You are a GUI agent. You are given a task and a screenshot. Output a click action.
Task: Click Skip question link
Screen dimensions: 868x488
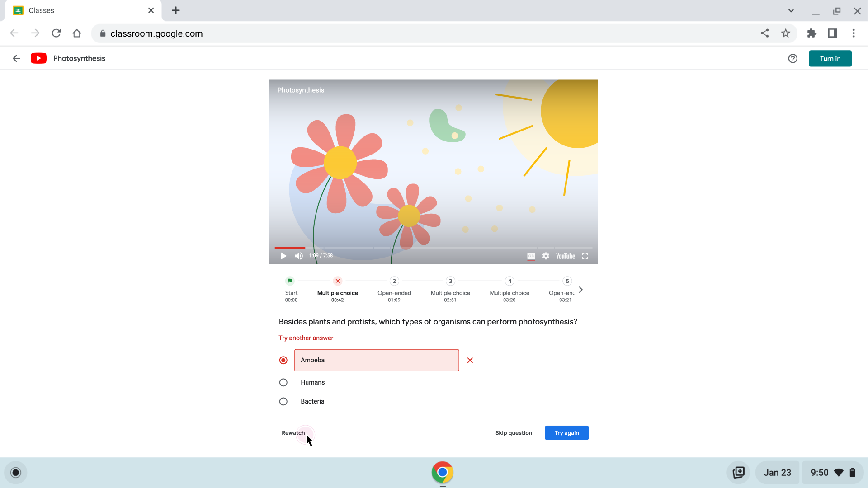click(514, 432)
